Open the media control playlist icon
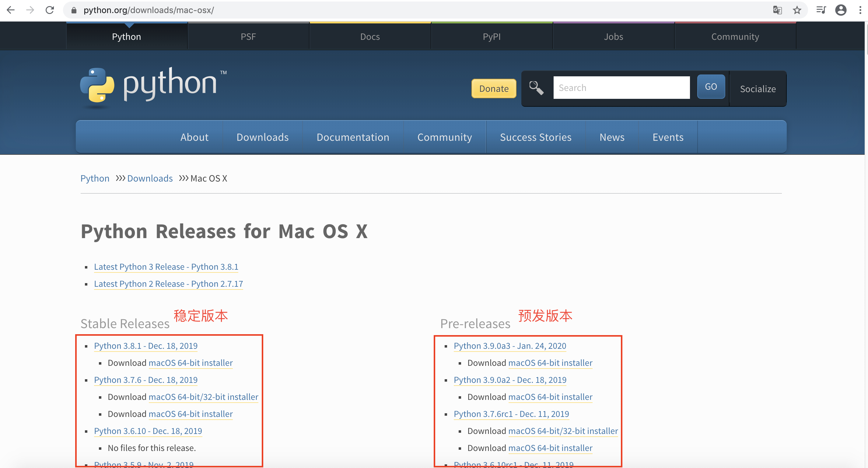This screenshot has width=868, height=468. pos(821,10)
